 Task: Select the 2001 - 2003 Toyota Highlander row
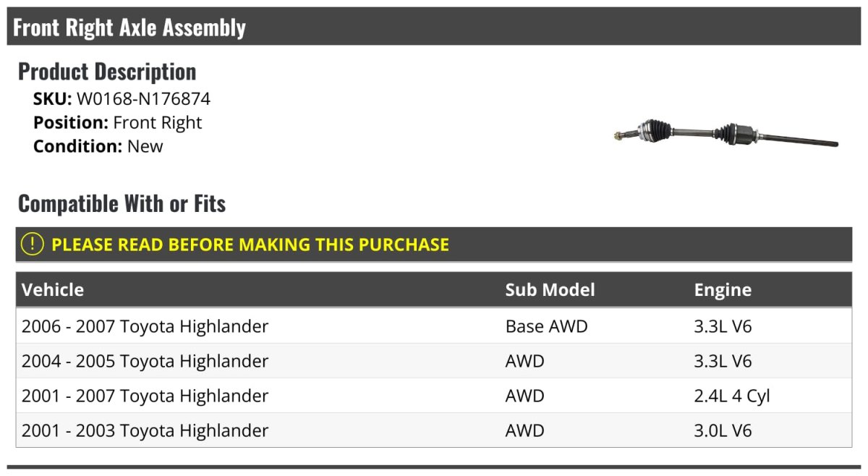pos(145,430)
